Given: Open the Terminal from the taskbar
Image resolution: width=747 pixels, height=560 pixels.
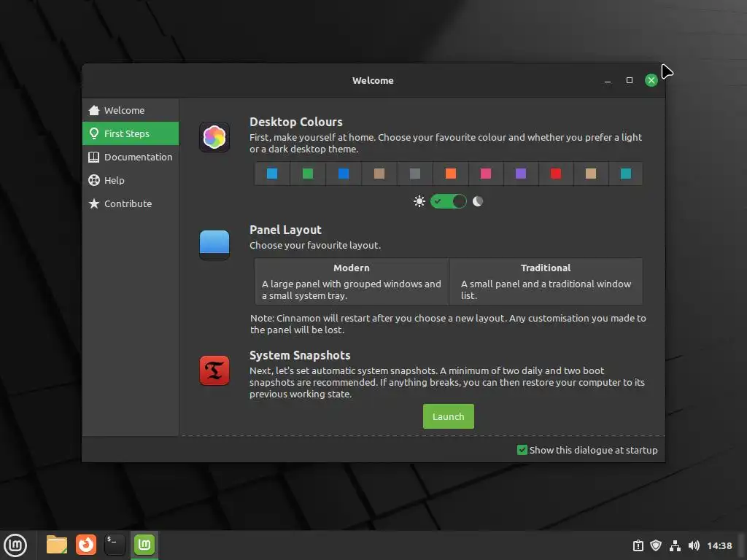Looking at the screenshot, I should (115, 545).
